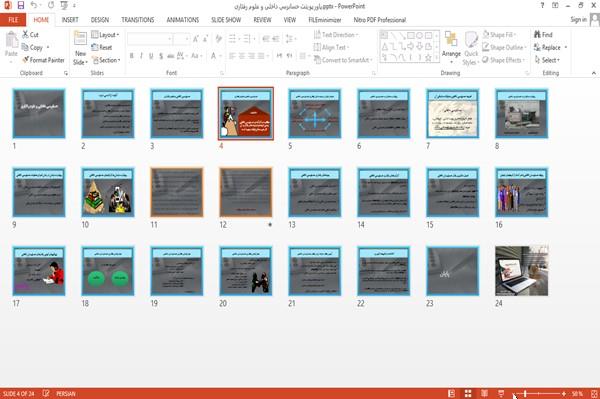Open the Select dropdown in Editing
600x399 pixels.
547,60
